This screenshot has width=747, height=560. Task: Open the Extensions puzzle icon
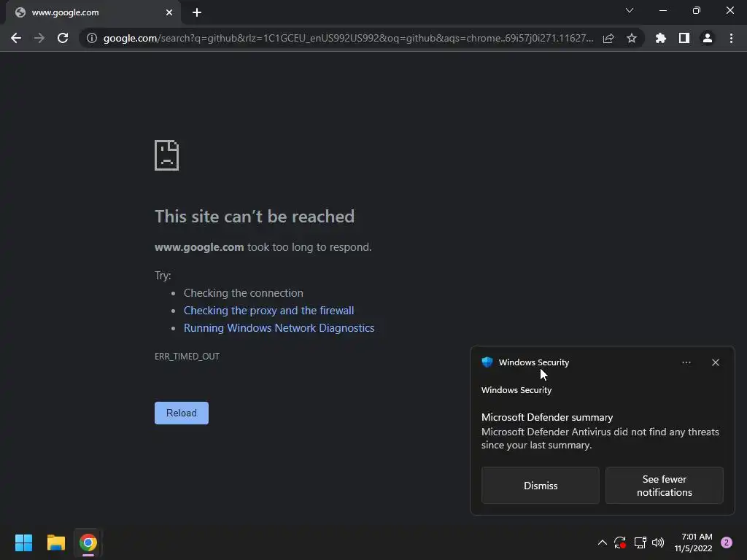click(x=661, y=38)
